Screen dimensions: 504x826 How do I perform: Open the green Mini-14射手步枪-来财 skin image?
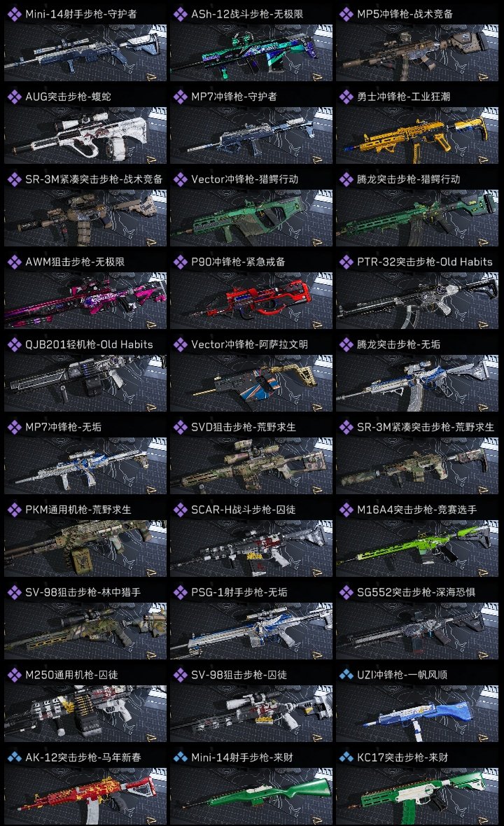point(251,796)
